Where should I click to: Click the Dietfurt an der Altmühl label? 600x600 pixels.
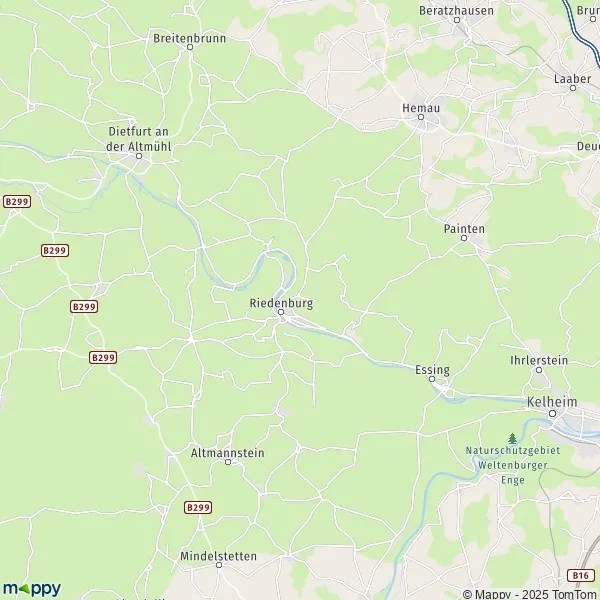(139, 139)
